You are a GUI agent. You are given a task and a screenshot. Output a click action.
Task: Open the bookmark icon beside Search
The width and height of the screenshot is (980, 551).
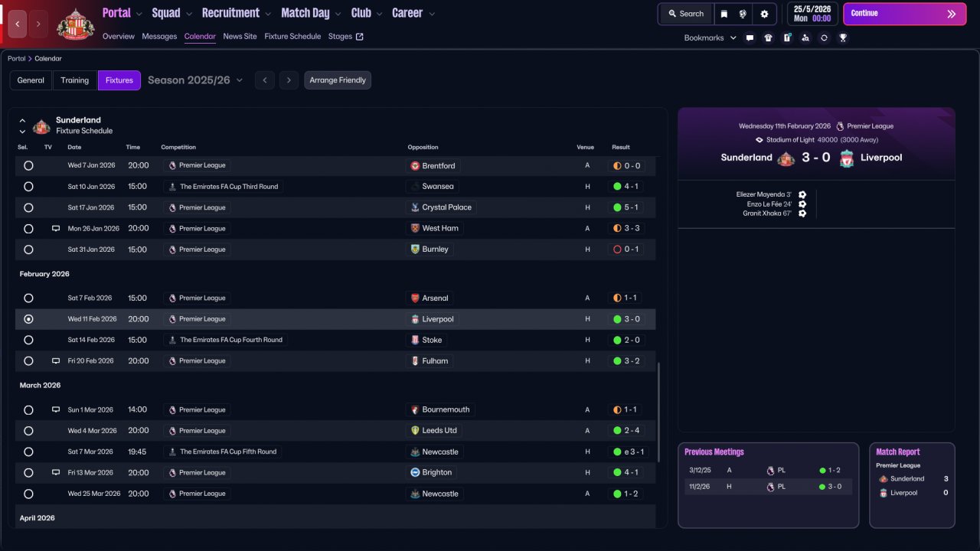[724, 14]
